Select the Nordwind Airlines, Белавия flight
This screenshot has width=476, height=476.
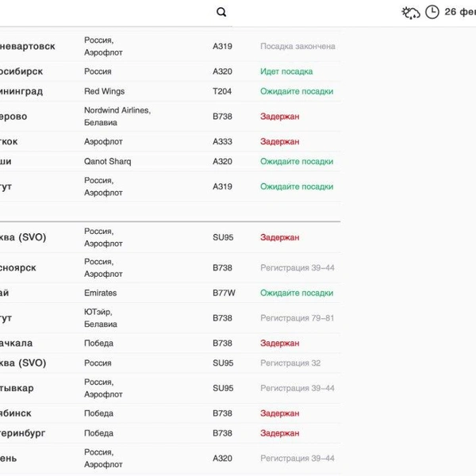pos(117,116)
